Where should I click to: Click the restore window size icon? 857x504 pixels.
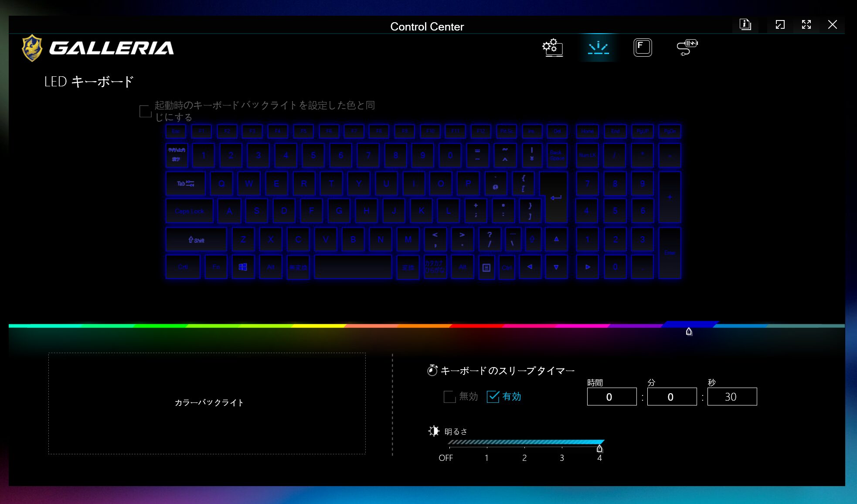pyautogui.click(x=780, y=24)
